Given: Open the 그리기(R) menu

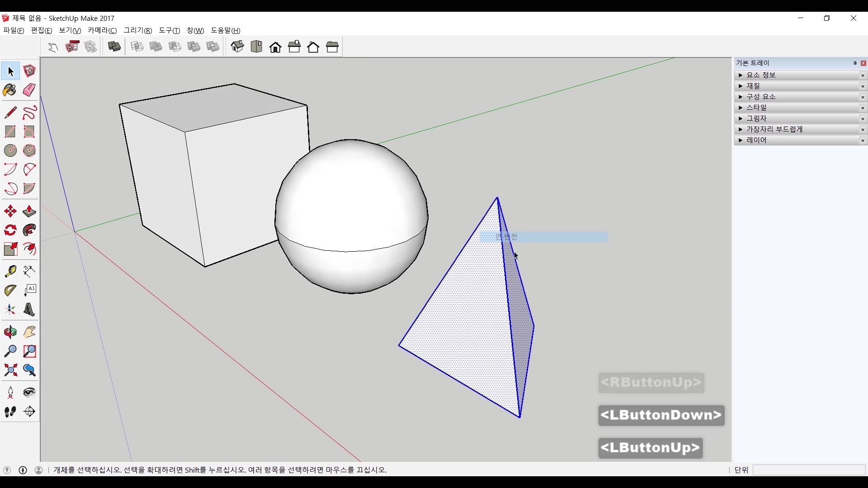Looking at the screenshot, I should click(x=138, y=30).
